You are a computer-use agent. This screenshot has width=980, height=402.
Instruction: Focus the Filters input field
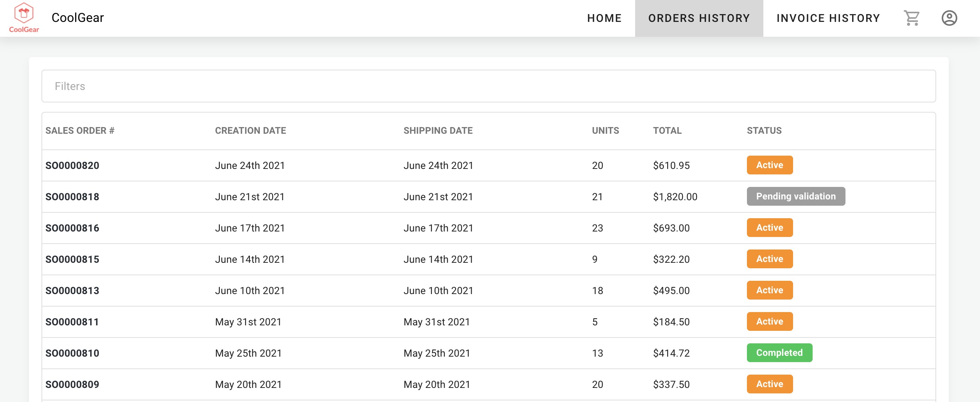coord(488,86)
